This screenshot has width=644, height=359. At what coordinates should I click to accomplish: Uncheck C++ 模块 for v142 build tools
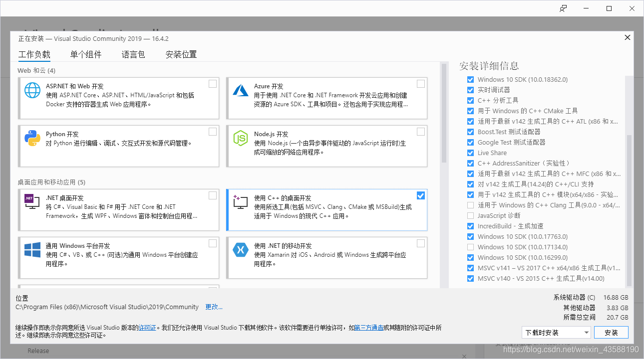tap(470, 195)
